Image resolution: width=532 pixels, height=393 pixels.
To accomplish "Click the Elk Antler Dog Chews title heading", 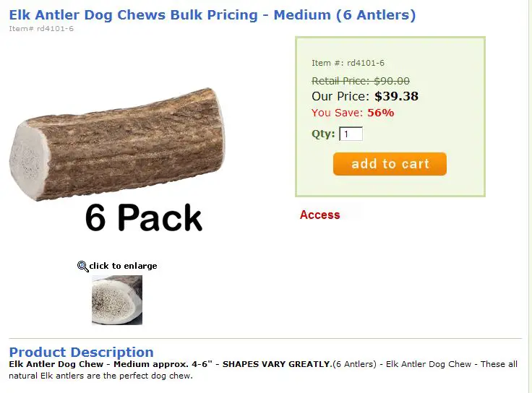I will 213,15.
